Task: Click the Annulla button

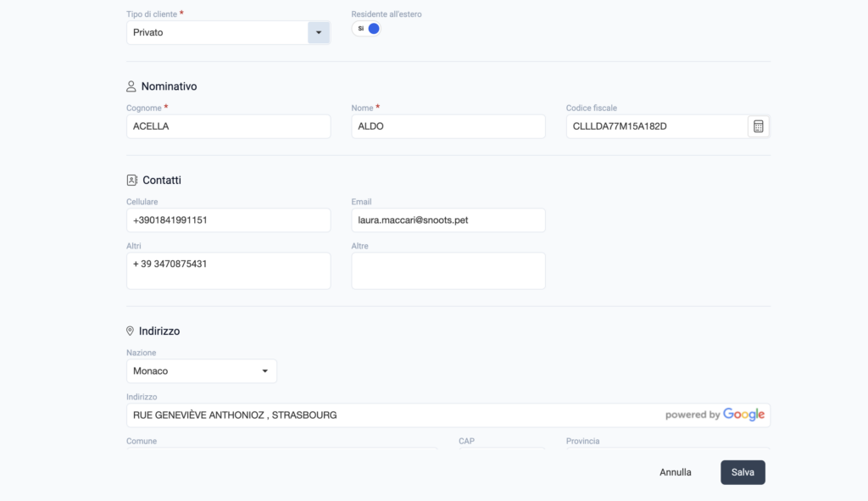Action: 675,472
